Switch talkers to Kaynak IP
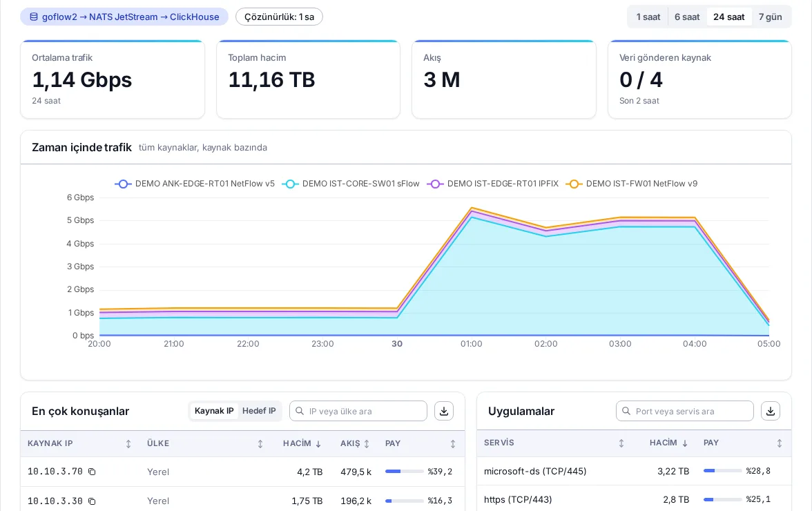This screenshot has width=812, height=511. (214, 411)
